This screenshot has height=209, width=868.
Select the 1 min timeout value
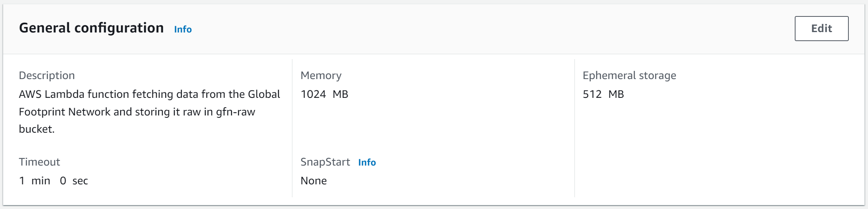click(34, 181)
